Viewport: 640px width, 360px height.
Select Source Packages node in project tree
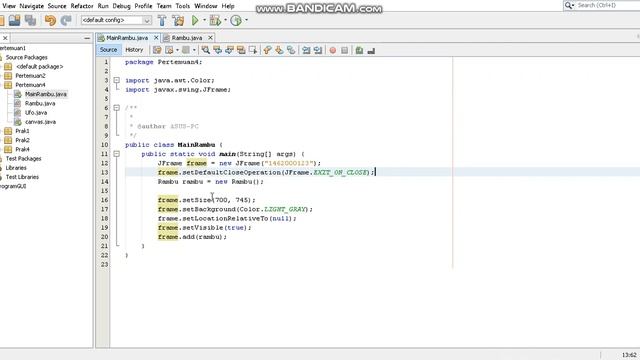pos(27,58)
